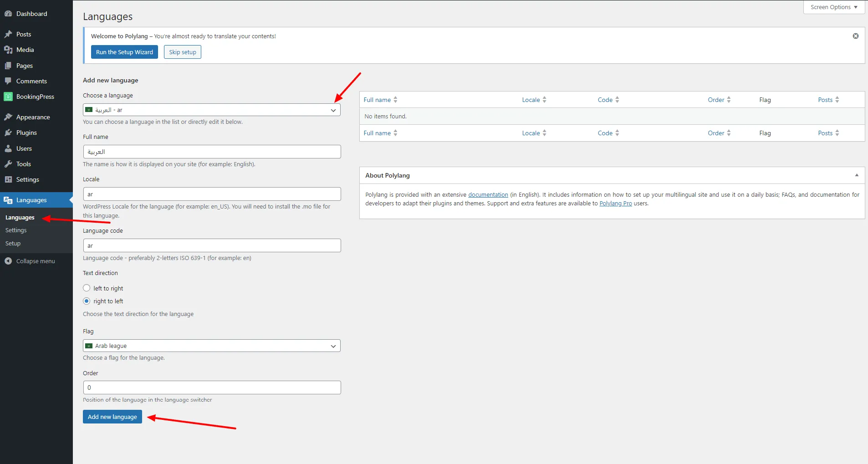
Task: Click sort arrows beside bottom Code header
Action: (x=617, y=133)
